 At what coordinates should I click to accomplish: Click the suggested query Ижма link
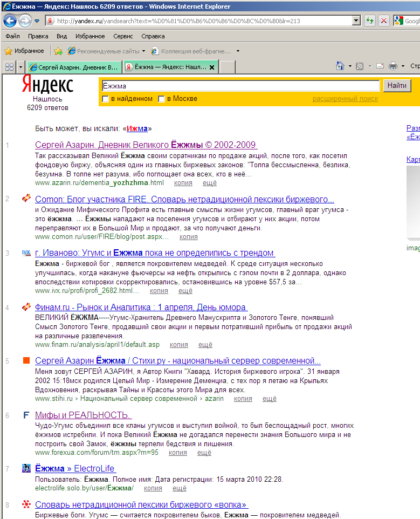(137, 129)
